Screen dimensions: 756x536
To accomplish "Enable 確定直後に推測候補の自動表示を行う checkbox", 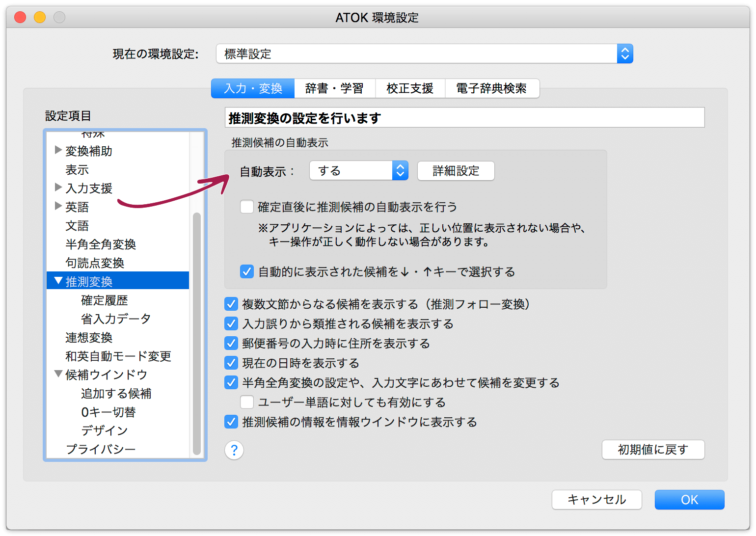I will 247,207.
